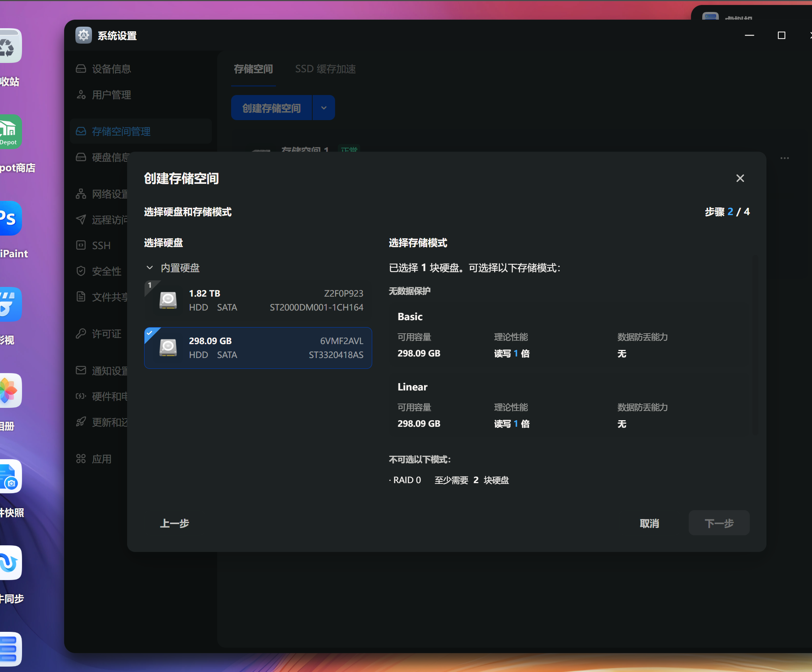This screenshot has width=812, height=672.
Task: Collapse the built-in disks group chevron
Action: pyautogui.click(x=150, y=268)
